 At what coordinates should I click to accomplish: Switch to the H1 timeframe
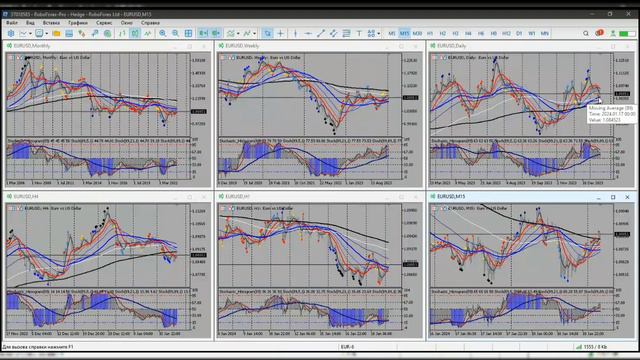tap(430, 33)
